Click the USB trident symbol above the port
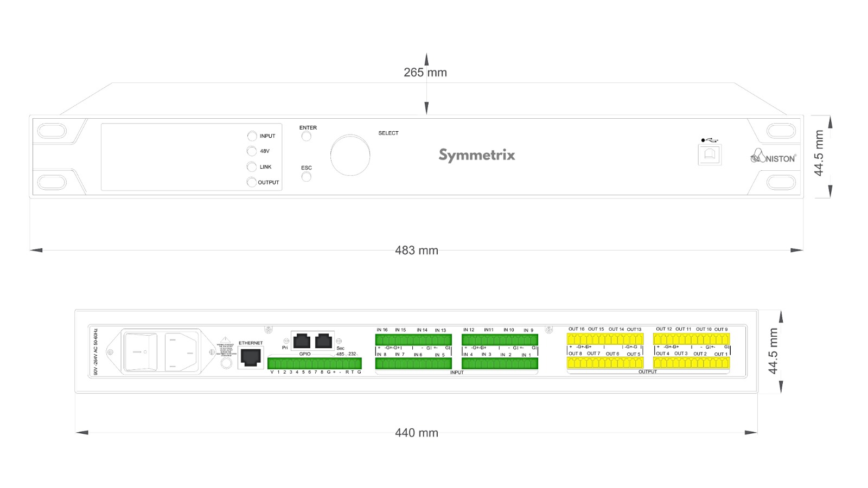 tap(710, 140)
